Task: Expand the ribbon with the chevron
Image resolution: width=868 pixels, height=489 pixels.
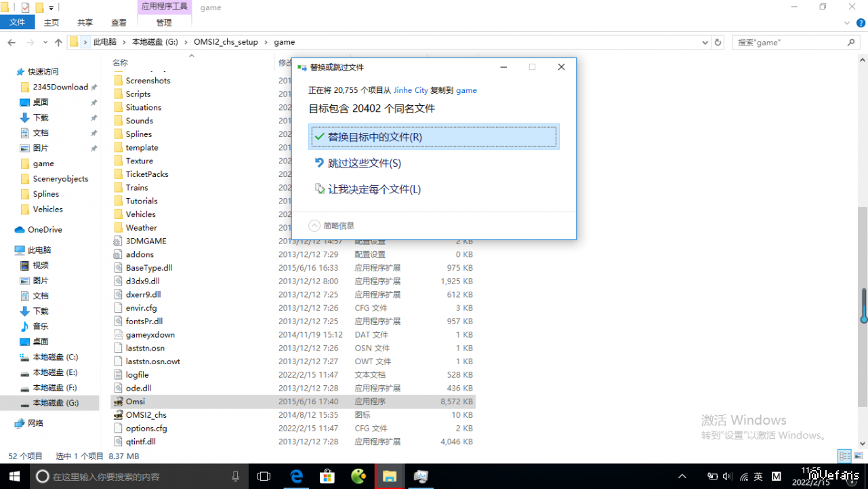Action: (x=846, y=22)
